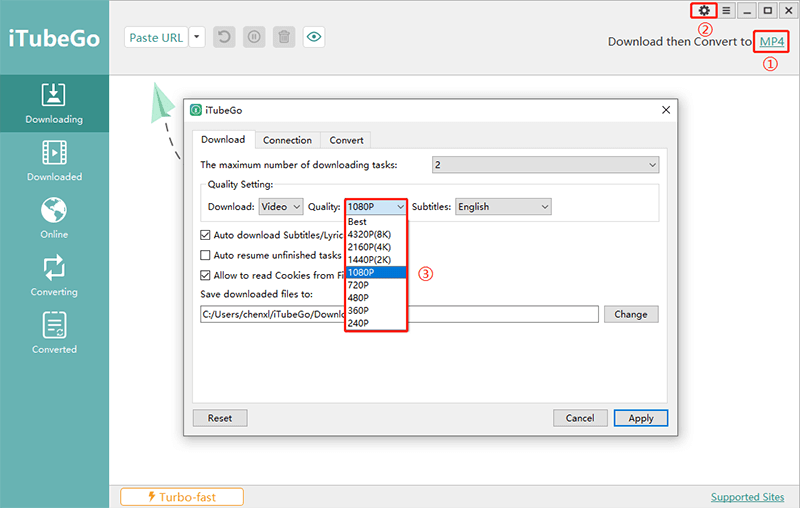This screenshot has height=508, width=800.
Task: Uncheck Auto download Subtitles/Lyrics checkbox
Action: (205, 235)
